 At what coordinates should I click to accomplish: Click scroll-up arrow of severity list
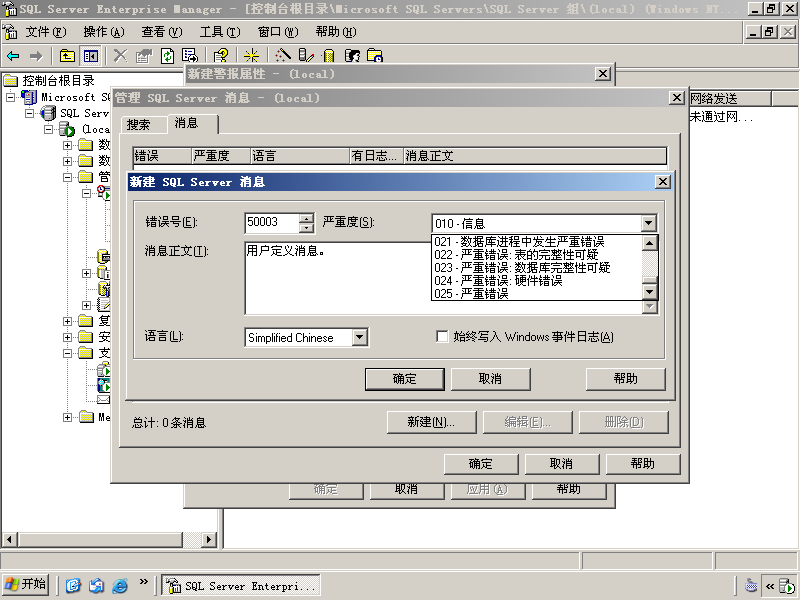point(649,243)
